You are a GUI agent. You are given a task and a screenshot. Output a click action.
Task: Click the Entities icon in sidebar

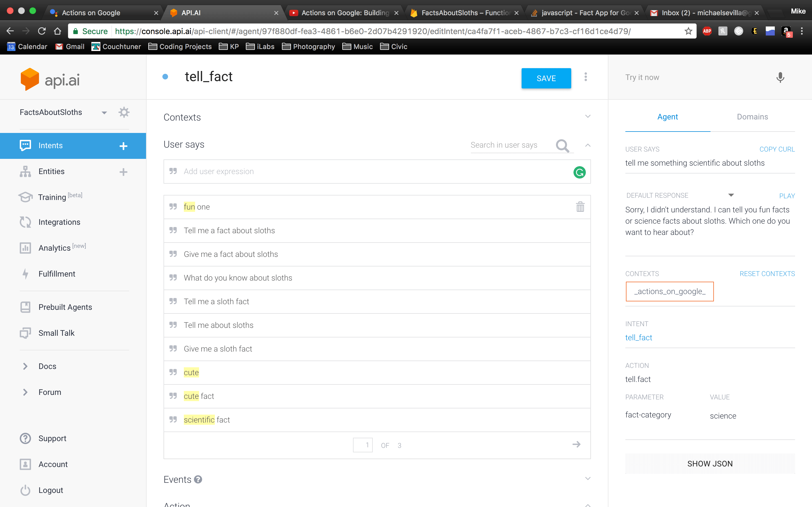click(x=25, y=171)
